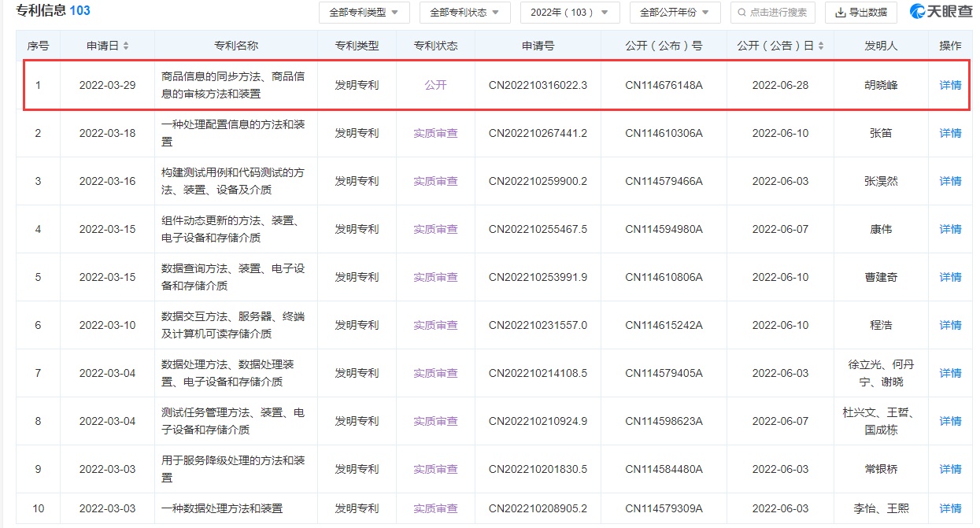The image size is (980, 528).
Task: Select patent name 一种数据处理方法和装置
Action: (x=221, y=508)
